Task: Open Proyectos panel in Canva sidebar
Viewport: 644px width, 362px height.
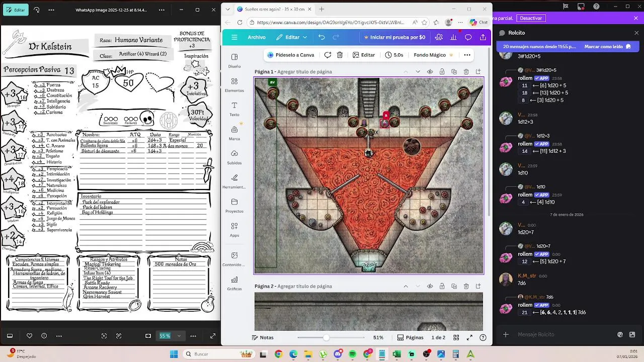Action: tap(234, 205)
